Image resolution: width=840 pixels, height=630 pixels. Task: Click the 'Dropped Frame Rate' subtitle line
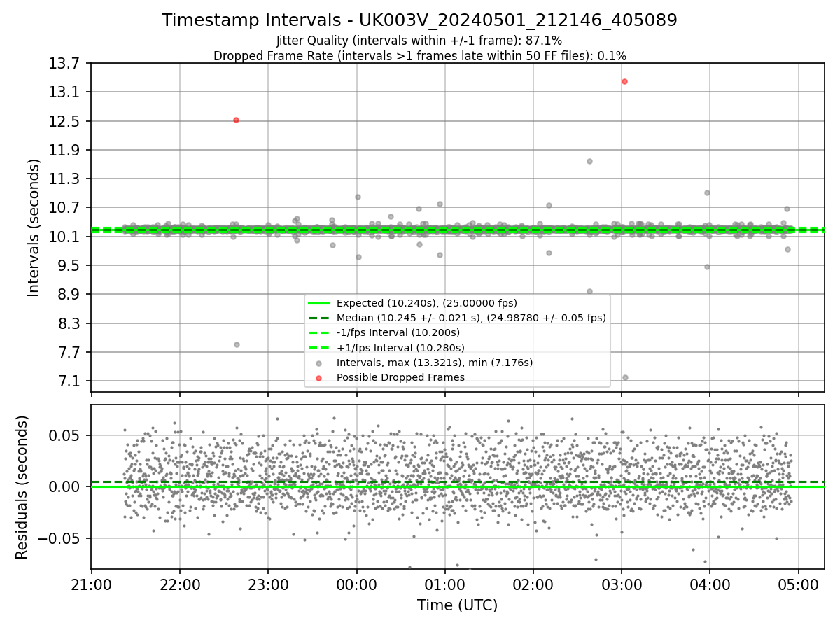(x=419, y=56)
